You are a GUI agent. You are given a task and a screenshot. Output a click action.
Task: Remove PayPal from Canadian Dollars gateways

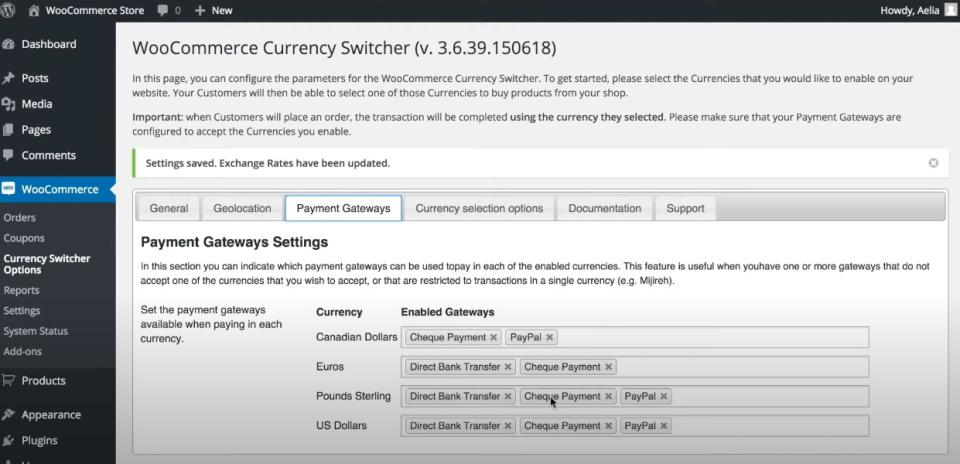coord(550,338)
